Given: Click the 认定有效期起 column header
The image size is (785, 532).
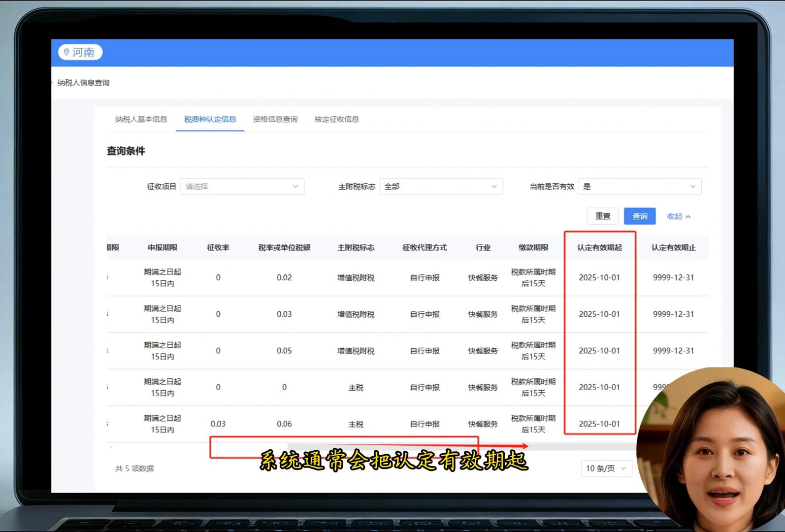Looking at the screenshot, I should [599, 248].
